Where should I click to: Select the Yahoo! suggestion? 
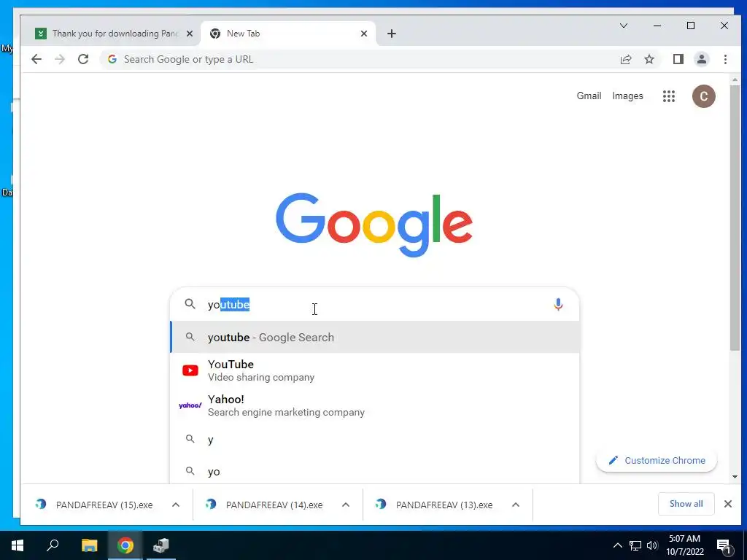pyautogui.click(x=375, y=405)
